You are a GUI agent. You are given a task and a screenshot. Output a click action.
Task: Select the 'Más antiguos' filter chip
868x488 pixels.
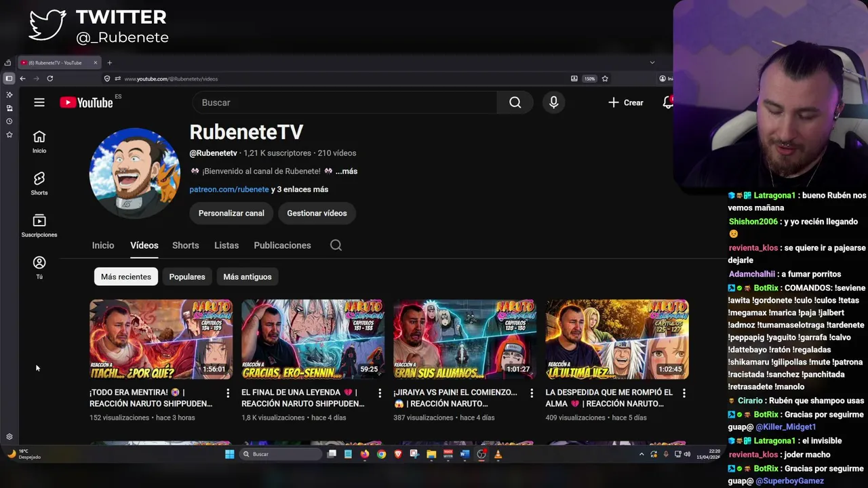(x=248, y=277)
